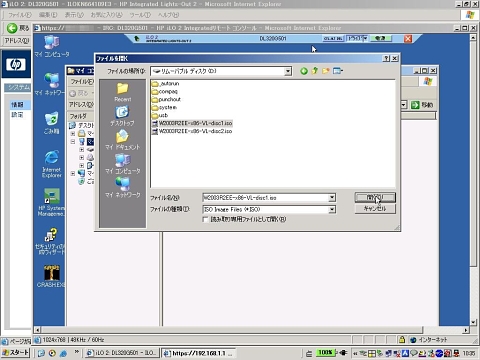Select the _autorun folder
The image size is (480, 360).
point(165,83)
